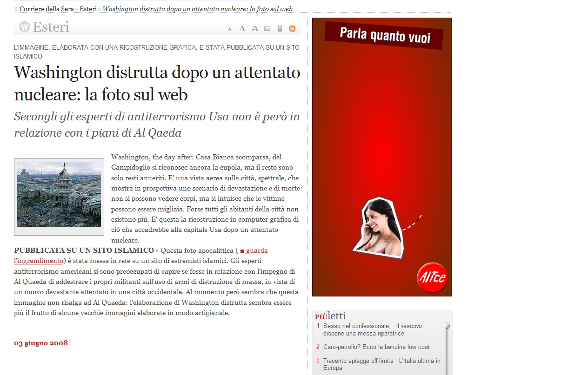Click the print article icon

(254, 29)
